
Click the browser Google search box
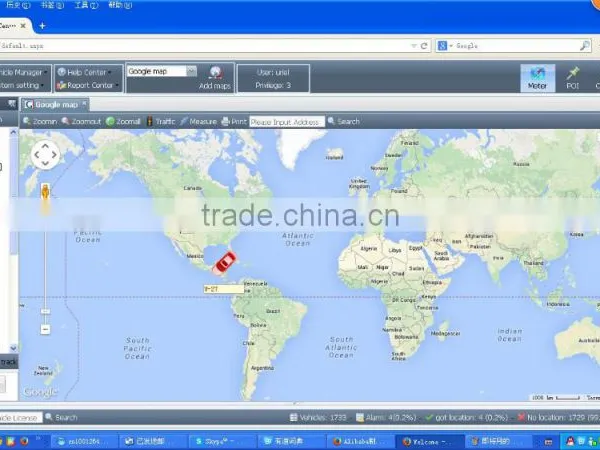(515, 46)
